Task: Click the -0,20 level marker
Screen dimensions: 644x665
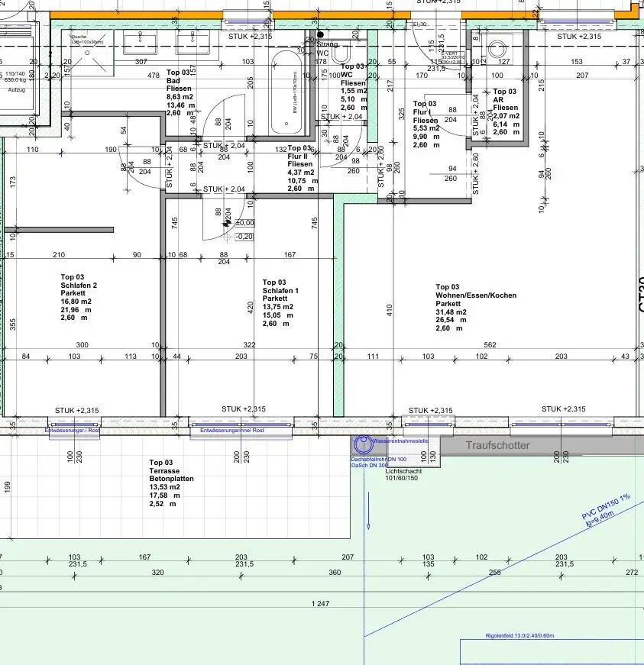Action: 244,237
